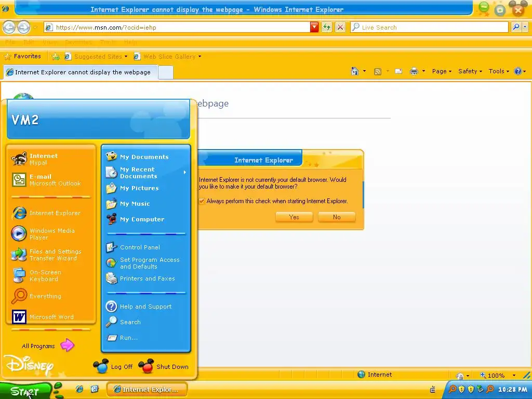Click the Start button
The width and height of the screenshot is (532, 399).
click(x=25, y=391)
